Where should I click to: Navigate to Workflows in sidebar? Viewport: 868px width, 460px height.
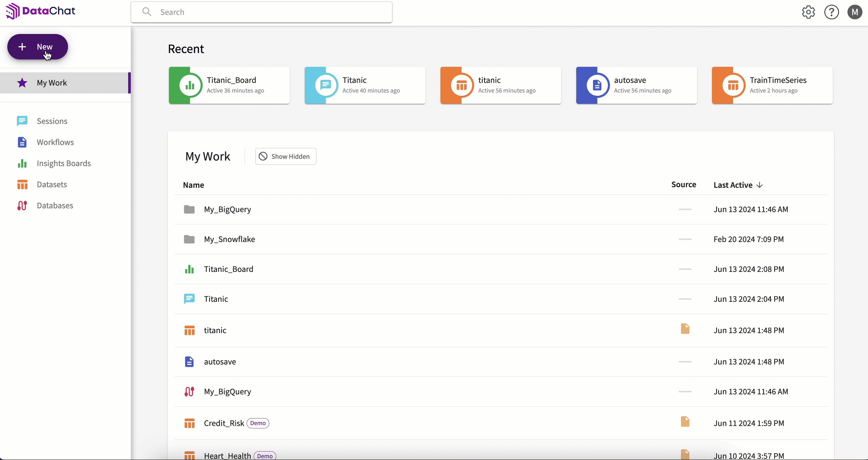(x=55, y=142)
